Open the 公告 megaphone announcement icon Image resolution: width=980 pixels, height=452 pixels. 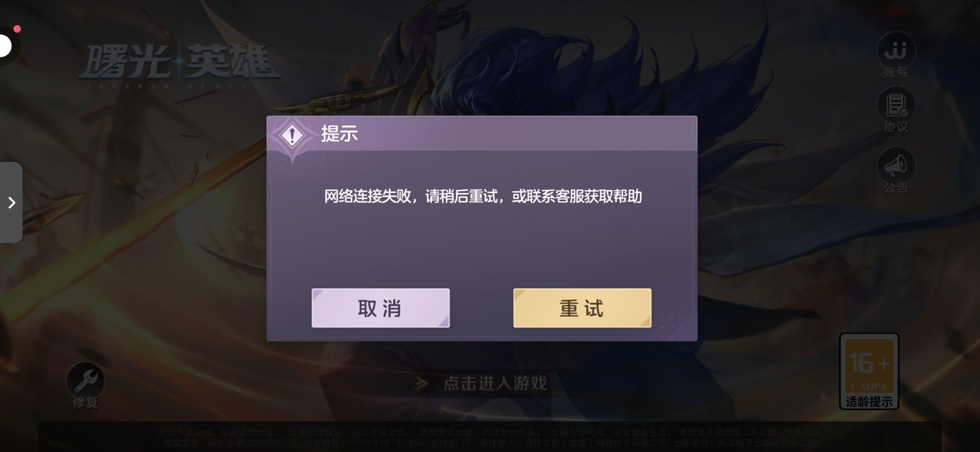[x=896, y=165]
